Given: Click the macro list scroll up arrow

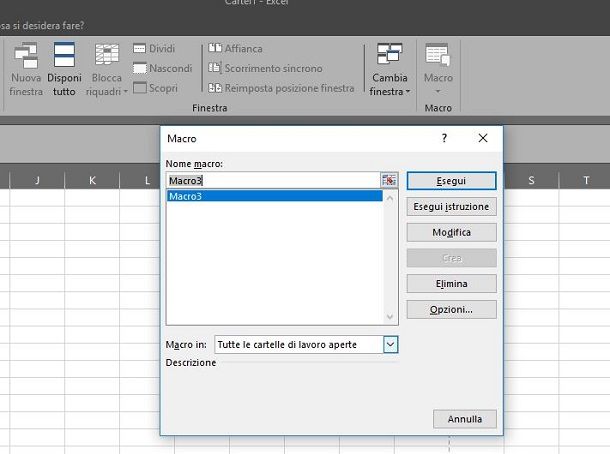Looking at the screenshot, I should [390, 198].
